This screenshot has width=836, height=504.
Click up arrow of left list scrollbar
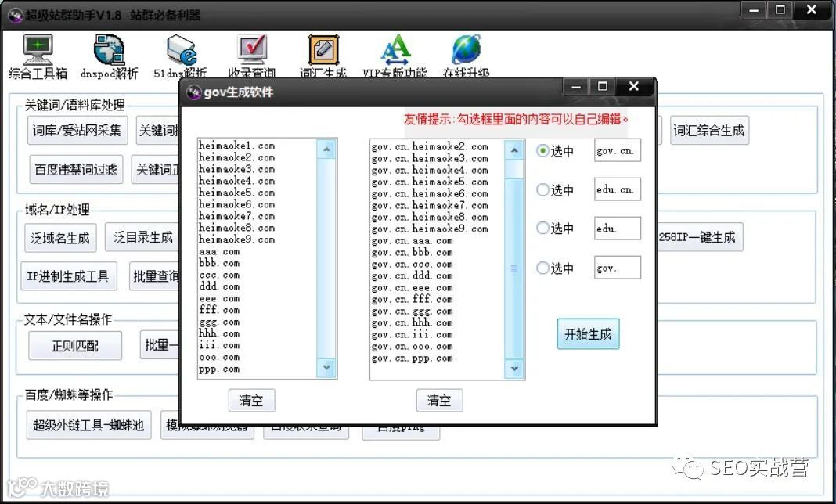326,149
